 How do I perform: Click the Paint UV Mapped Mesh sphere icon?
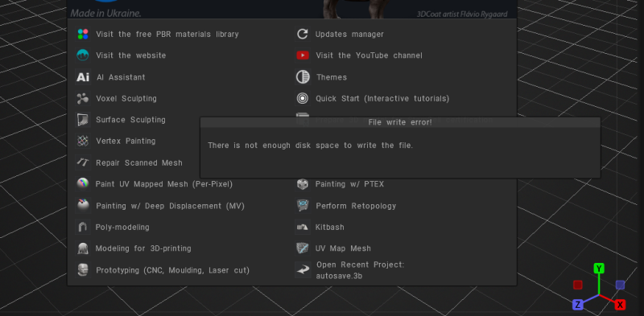(x=83, y=183)
